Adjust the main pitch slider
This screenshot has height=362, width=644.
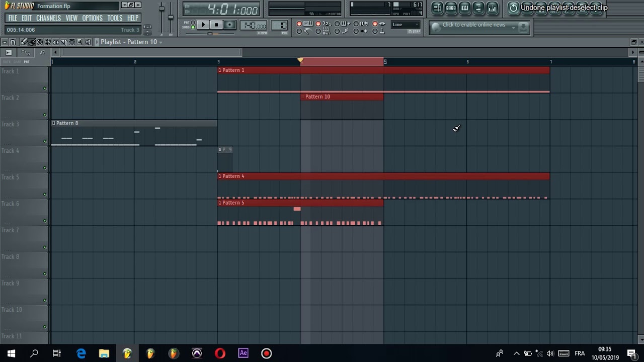(171, 18)
